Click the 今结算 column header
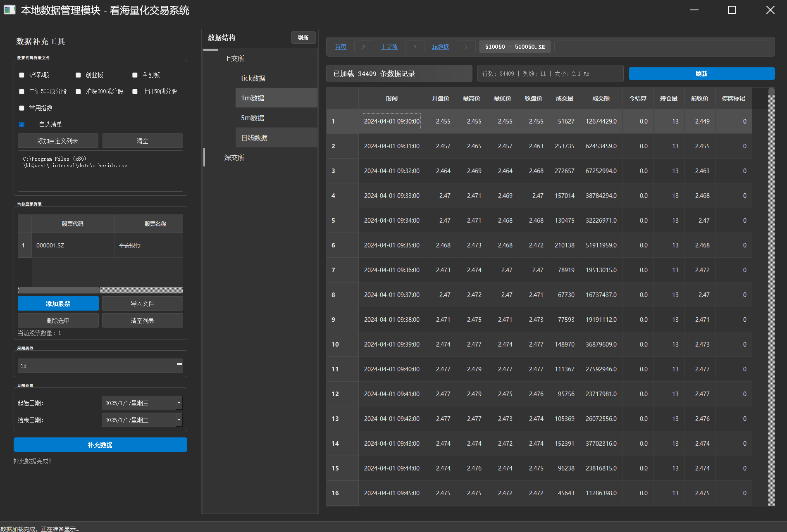 point(638,98)
